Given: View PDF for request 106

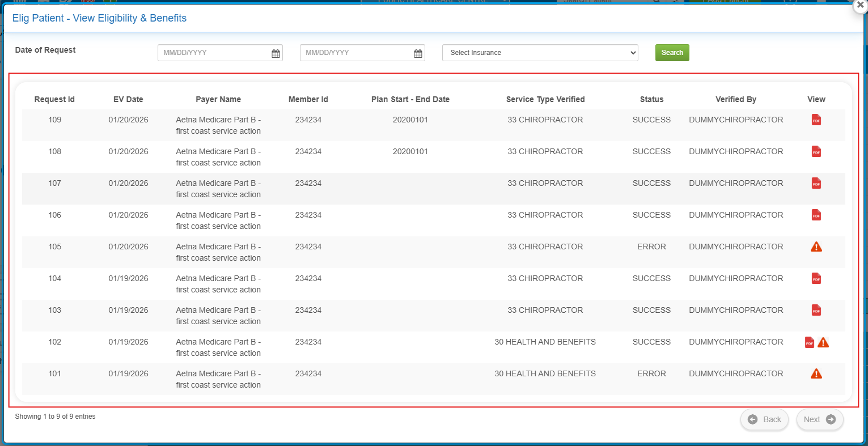Looking at the screenshot, I should pos(816,215).
